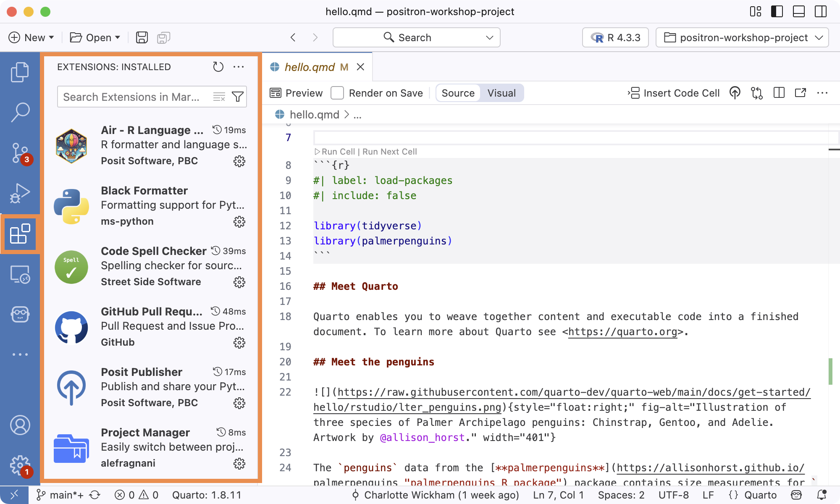Split the editor right
The width and height of the screenshot is (840, 504).
click(779, 93)
